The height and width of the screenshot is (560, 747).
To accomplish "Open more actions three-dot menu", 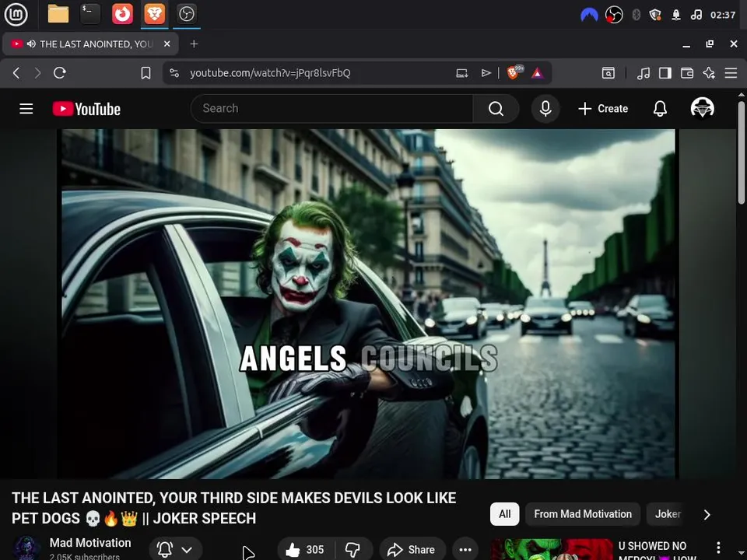I will (x=465, y=550).
